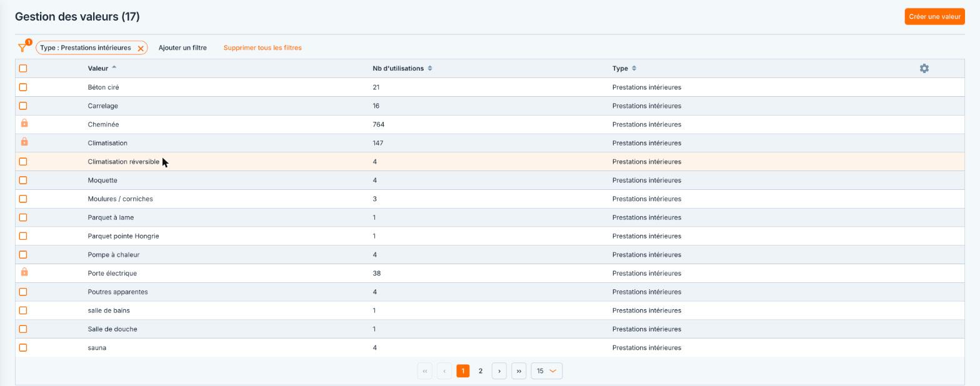The height and width of the screenshot is (386, 980).
Task: Tick the Moulures / corniches checkbox
Action: coord(23,199)
